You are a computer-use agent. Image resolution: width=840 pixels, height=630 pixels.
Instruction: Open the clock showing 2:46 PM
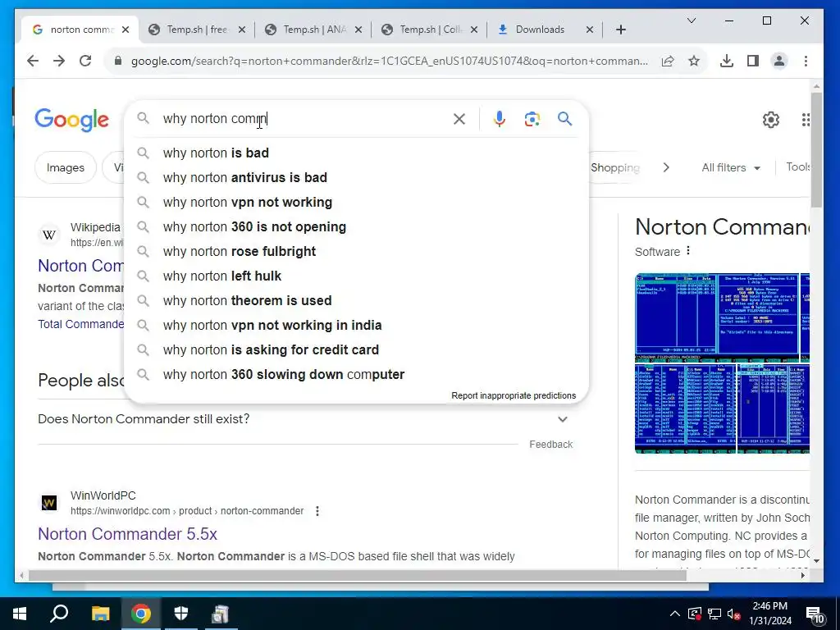coord(769,614)
